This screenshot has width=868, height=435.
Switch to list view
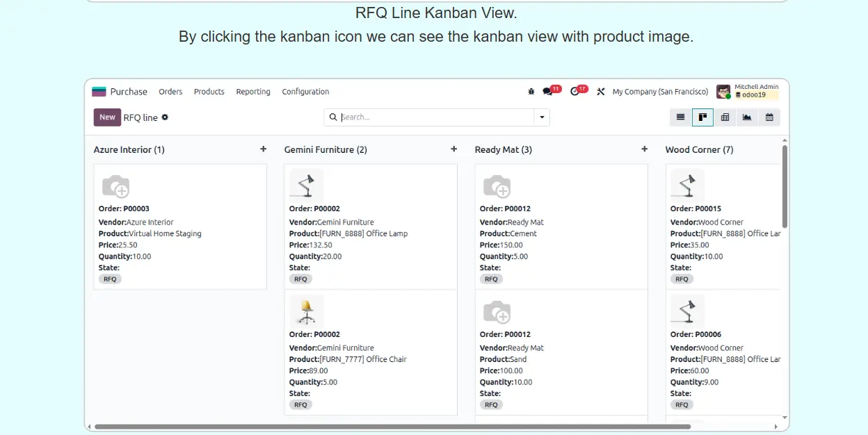pyautogui.click(x=681, y=117)
